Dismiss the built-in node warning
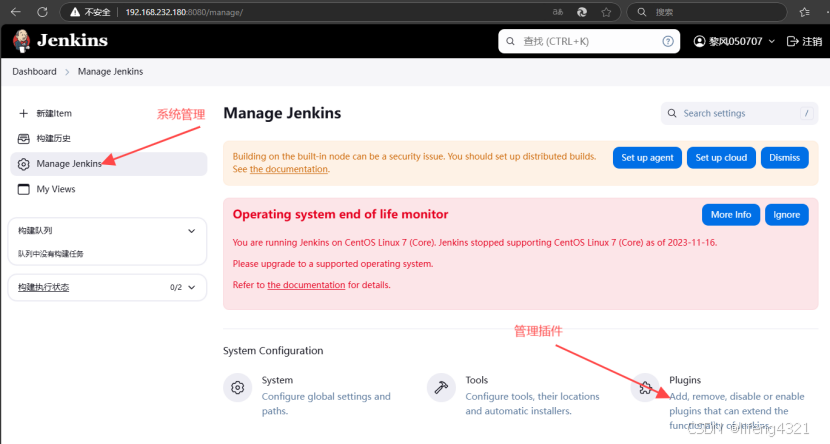 784,158
